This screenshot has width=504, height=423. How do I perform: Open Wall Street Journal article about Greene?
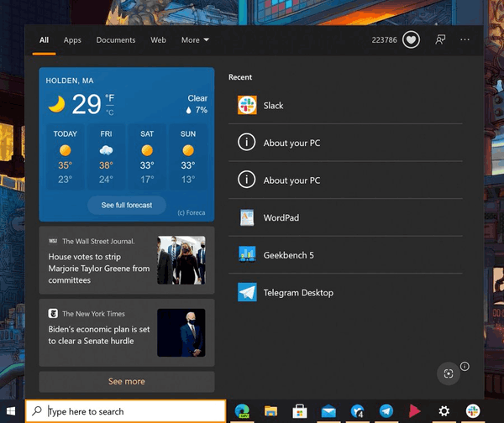click(127, 260)
